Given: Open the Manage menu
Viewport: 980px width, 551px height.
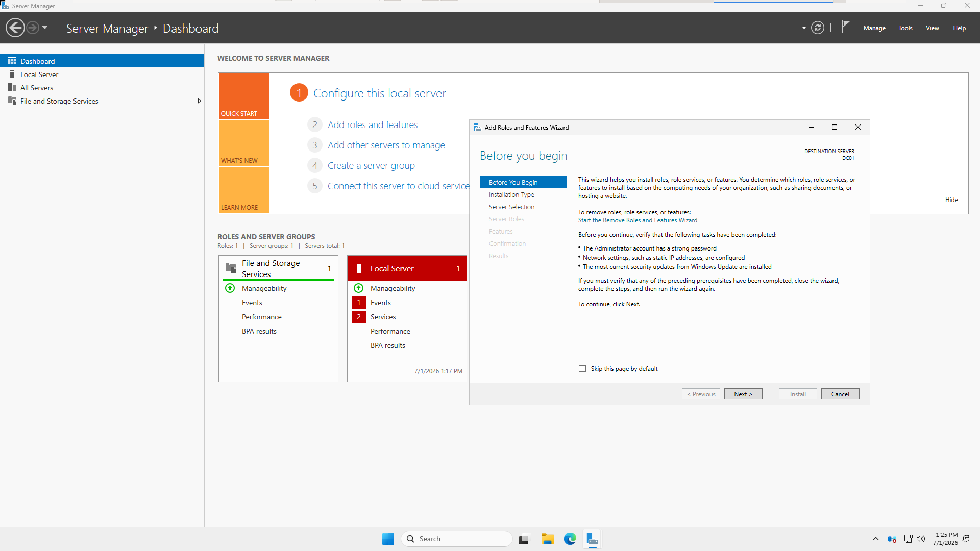Looking at the screenshot, I should tap(874, 28).
